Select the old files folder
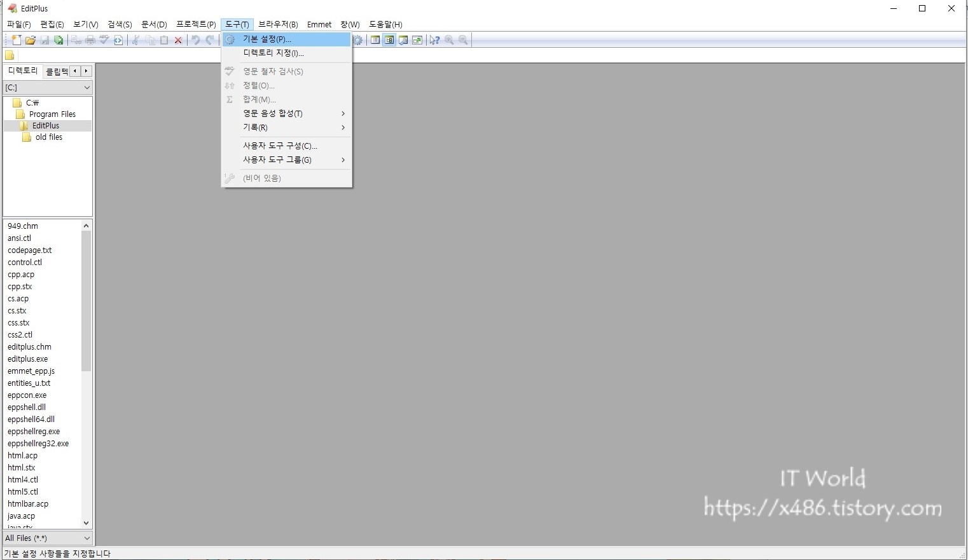This screenshot has height=560, width=968. 49,137
